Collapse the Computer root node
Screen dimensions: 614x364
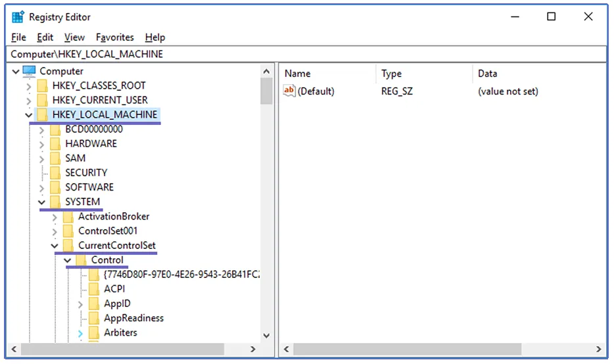[x=16, y=71]
